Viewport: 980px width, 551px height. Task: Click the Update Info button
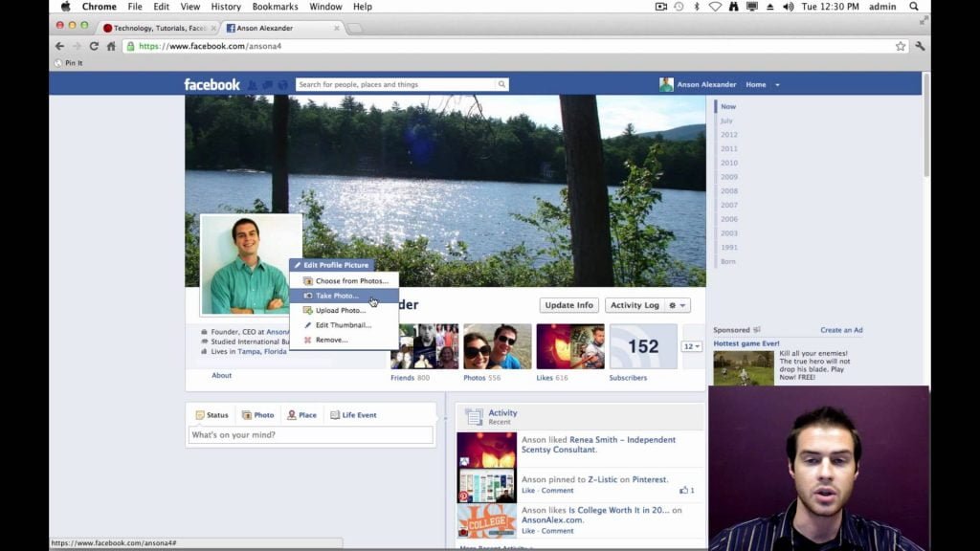[568, 304]
